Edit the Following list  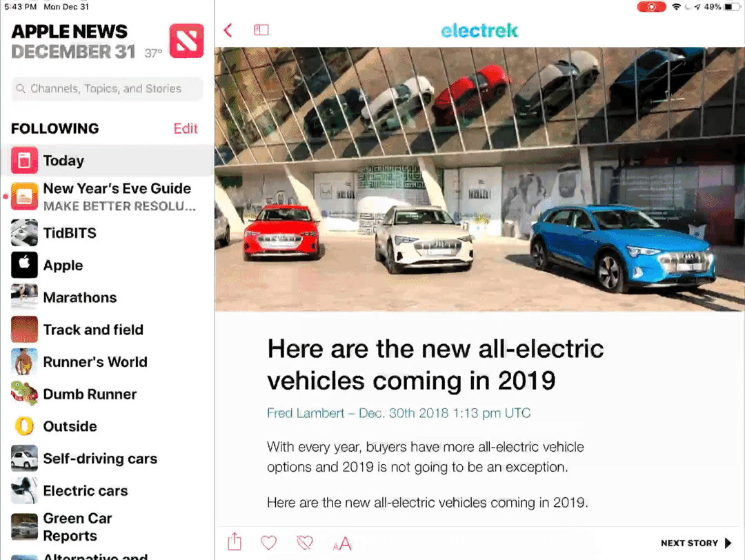click(x=186, y=128)
